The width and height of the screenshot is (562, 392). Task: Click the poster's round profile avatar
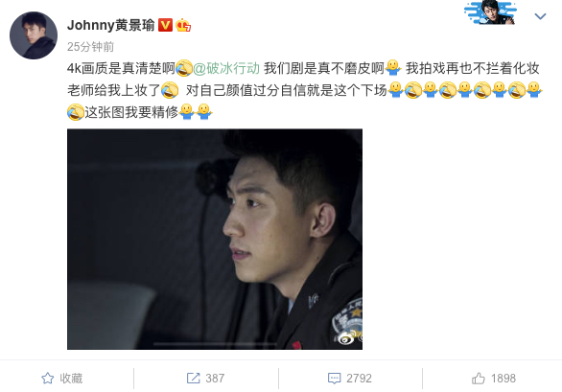[34, 35]
